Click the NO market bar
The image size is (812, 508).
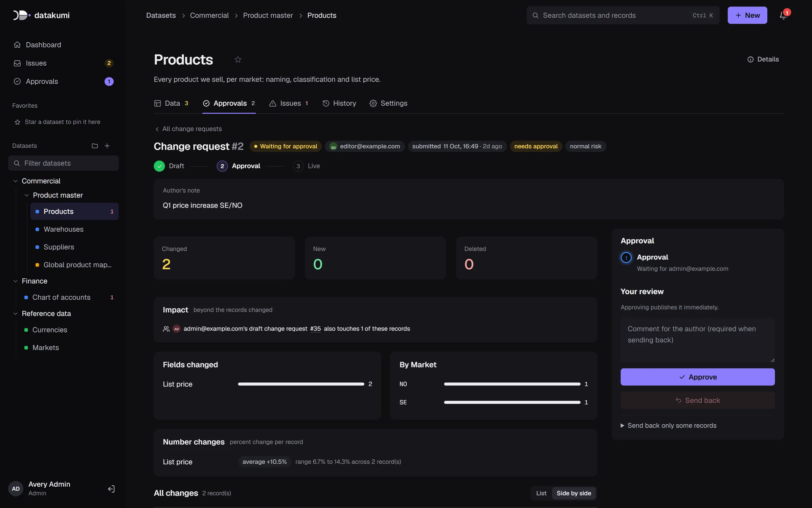coord(512,384)
